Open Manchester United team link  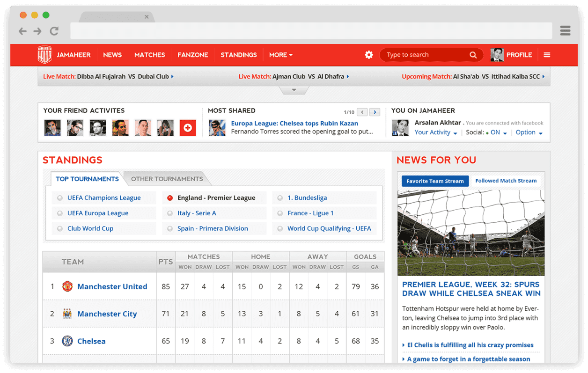tap(112, 286)
